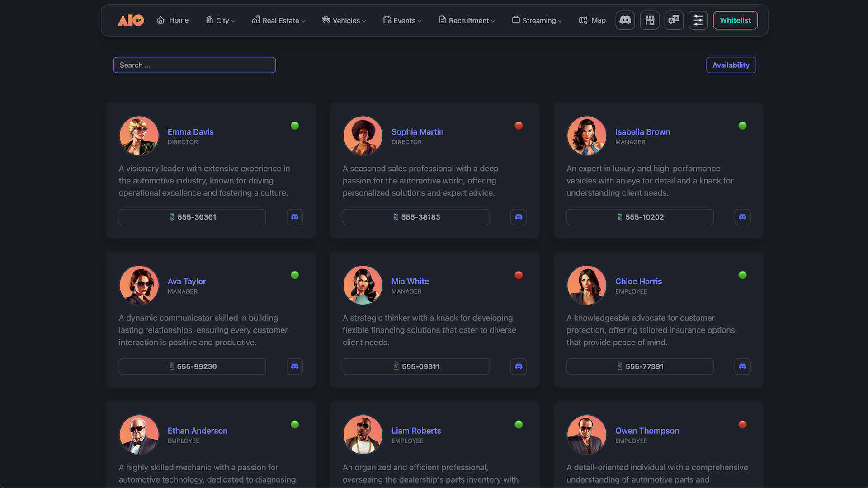Click Sophia Martin's Discord contact icon

519,217
